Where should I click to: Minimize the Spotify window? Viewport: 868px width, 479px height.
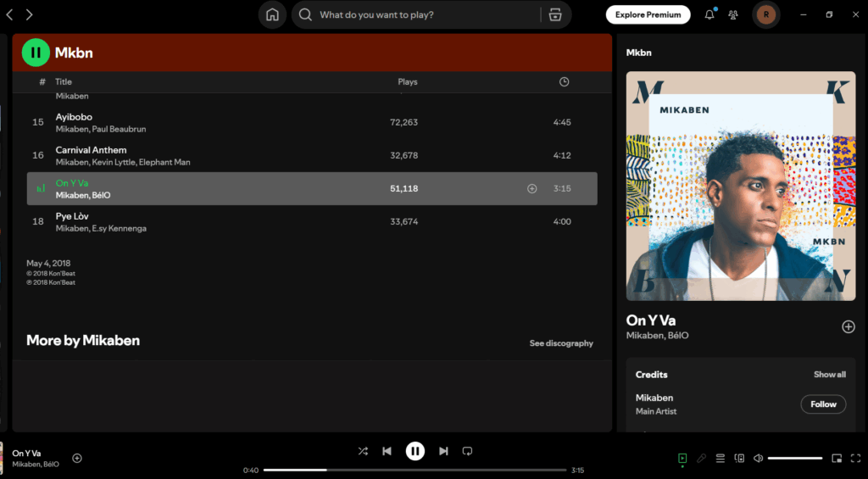coord(804,15)
